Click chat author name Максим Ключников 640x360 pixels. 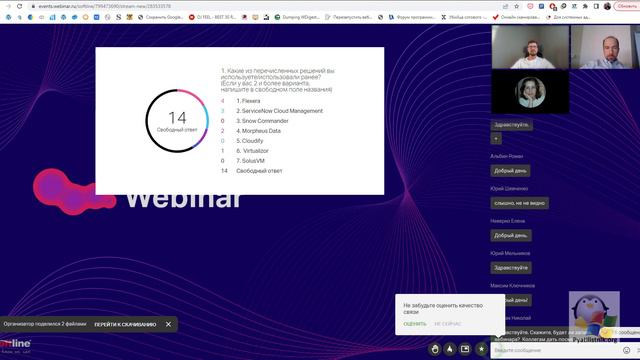(513, 286)
